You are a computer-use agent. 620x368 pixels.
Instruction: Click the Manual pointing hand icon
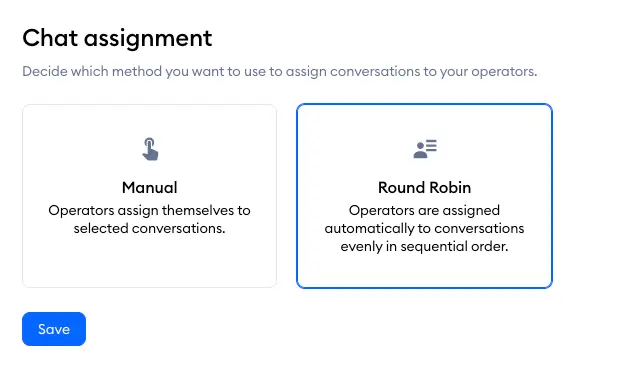[150, 149]
